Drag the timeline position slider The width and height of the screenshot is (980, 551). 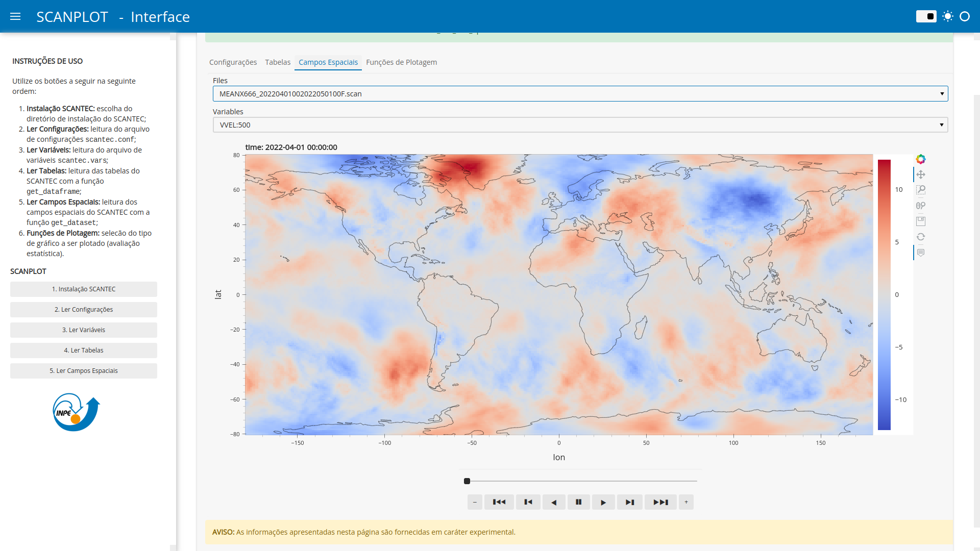[x=466, y=481]
